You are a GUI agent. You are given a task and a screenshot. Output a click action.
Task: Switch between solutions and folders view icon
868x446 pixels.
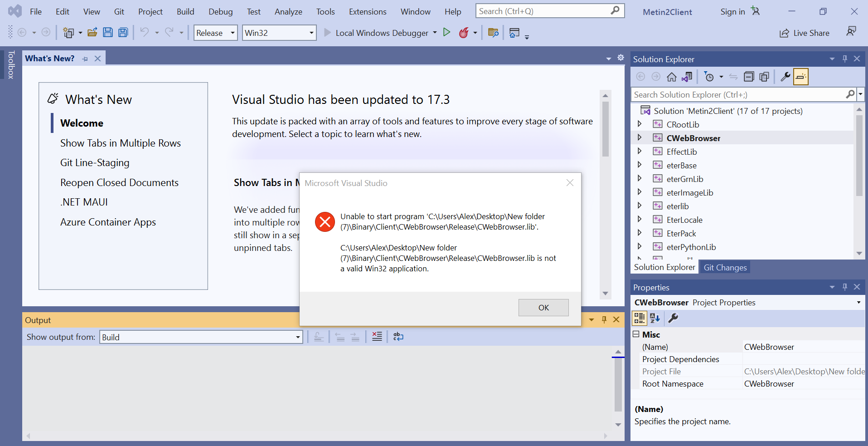(687, 77)
